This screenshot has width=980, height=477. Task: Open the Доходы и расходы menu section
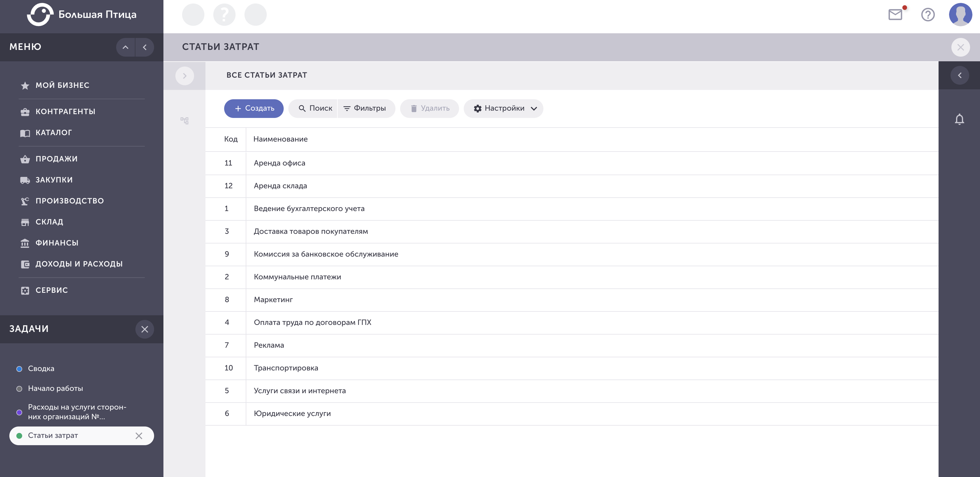click(x=79, y=264)
